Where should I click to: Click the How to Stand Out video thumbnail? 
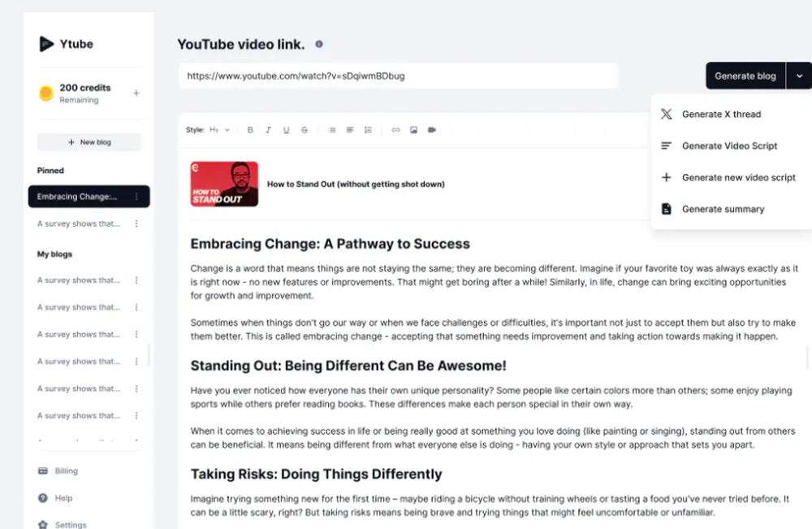click(224, 184)
